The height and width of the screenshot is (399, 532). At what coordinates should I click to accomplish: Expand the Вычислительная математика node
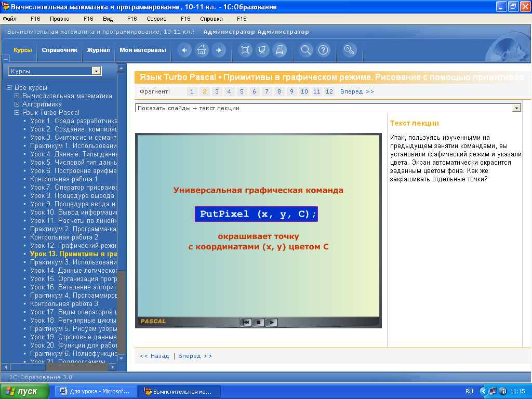(17, 96)
